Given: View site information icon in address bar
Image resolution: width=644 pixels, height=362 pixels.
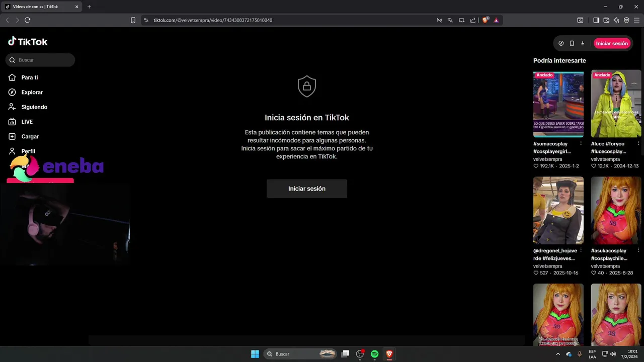Looking at the screenshot, I should click(146, 20).
